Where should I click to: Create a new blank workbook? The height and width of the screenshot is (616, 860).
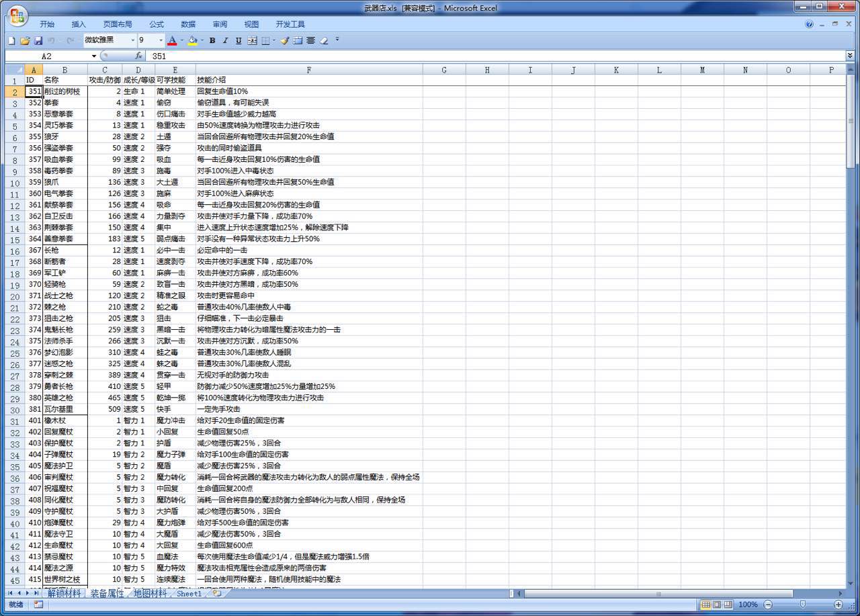point(11,41)
